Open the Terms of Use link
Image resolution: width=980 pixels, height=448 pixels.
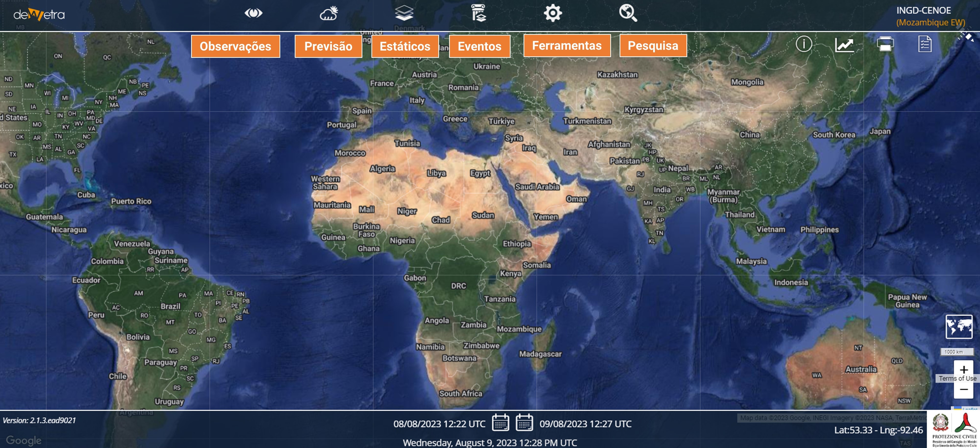(x=957, y=378)
